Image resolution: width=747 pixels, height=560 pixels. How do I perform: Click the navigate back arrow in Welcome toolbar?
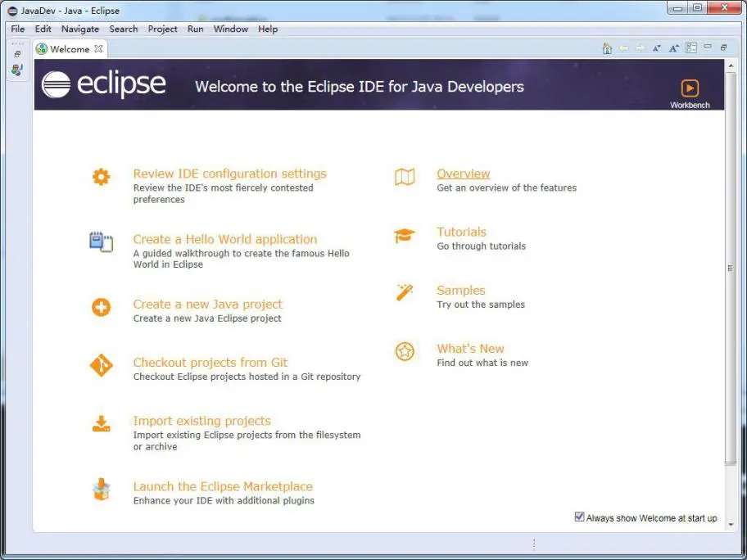tap(623, 48)
